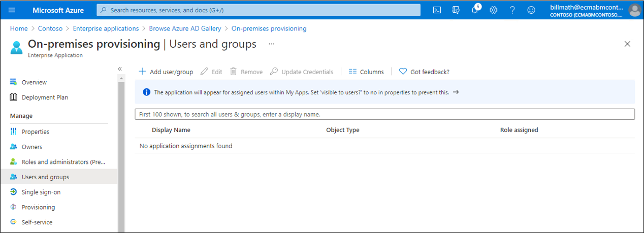The width and height of the screenshot is (644, 233).
Task: Open the portal hamburger menu
Action: pos(12,10)
